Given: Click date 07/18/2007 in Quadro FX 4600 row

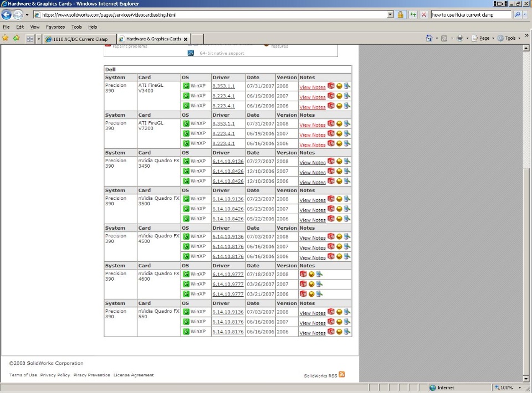Looking at the screenshot, I should [x=260, y=274].
